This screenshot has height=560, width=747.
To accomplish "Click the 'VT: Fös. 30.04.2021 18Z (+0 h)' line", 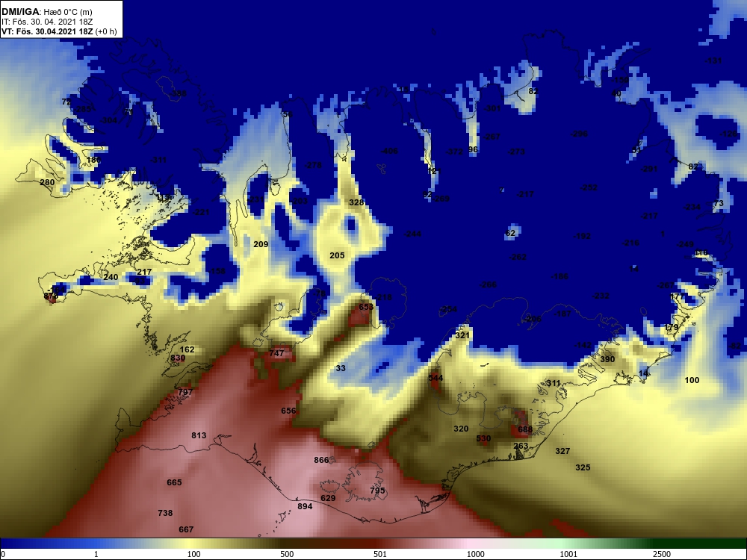I will [59, 31].
